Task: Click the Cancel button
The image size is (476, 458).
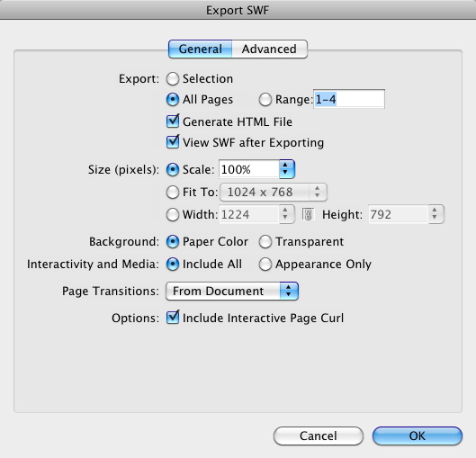Action: coord(319,436)
